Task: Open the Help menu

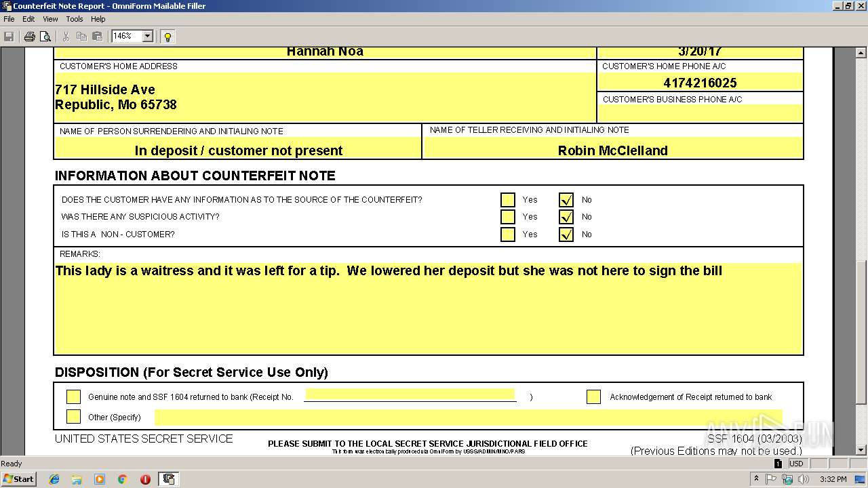Action: point(98,19)
